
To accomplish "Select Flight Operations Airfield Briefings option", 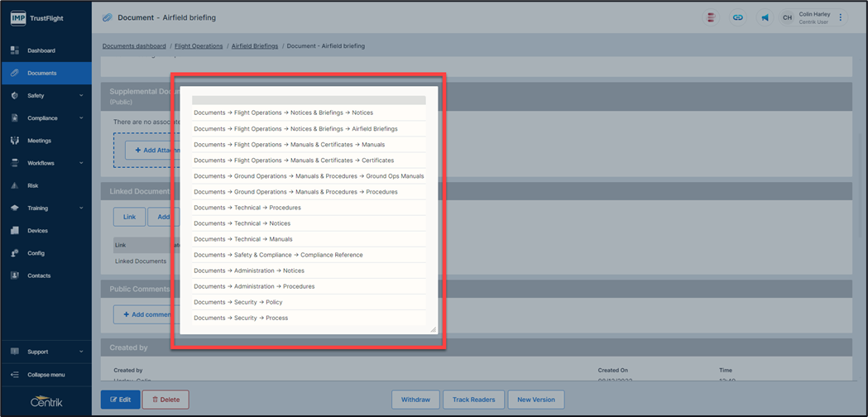I will coord(295,129).
